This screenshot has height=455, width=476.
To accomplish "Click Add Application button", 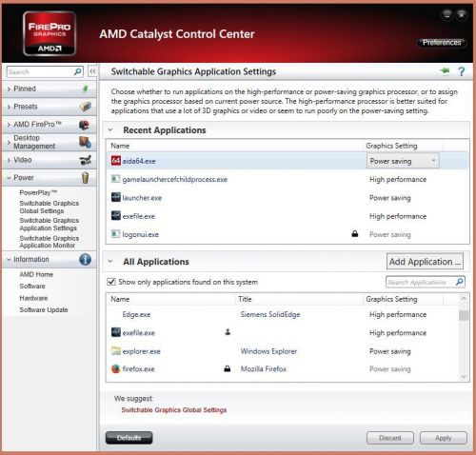I will coord(425,262).
